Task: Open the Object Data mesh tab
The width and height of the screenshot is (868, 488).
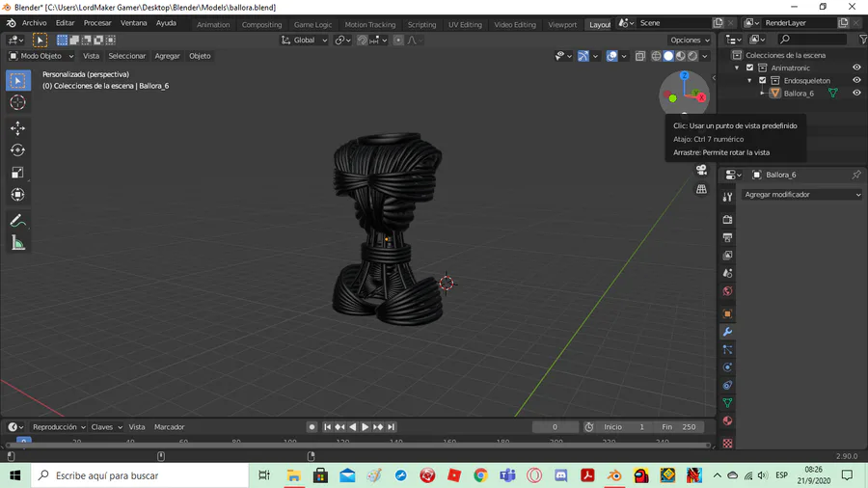Action: point(727,403)
